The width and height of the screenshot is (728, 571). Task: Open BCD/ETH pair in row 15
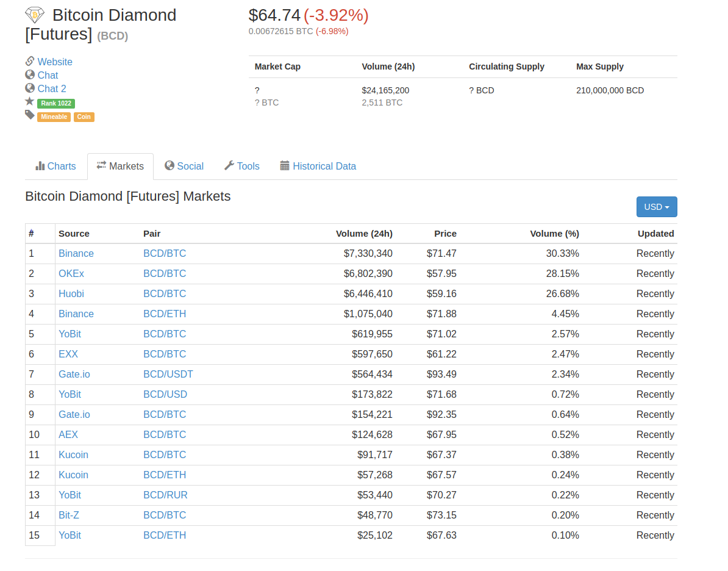click(165, 535)
